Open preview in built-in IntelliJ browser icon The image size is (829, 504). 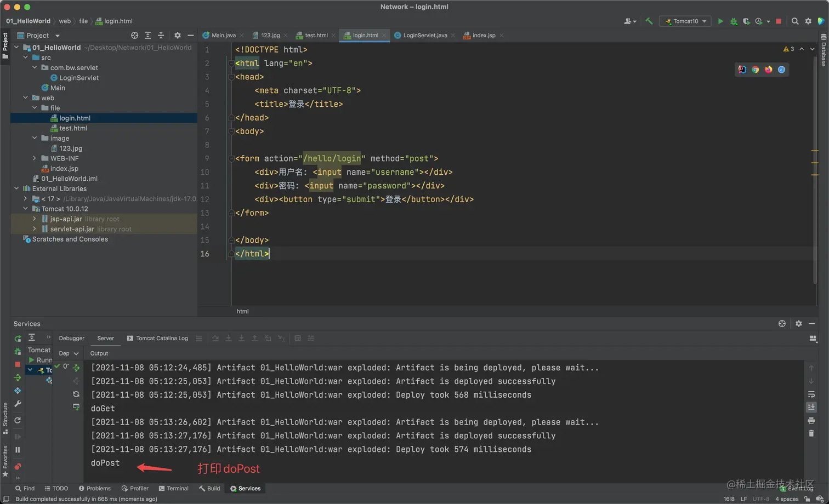742,70
